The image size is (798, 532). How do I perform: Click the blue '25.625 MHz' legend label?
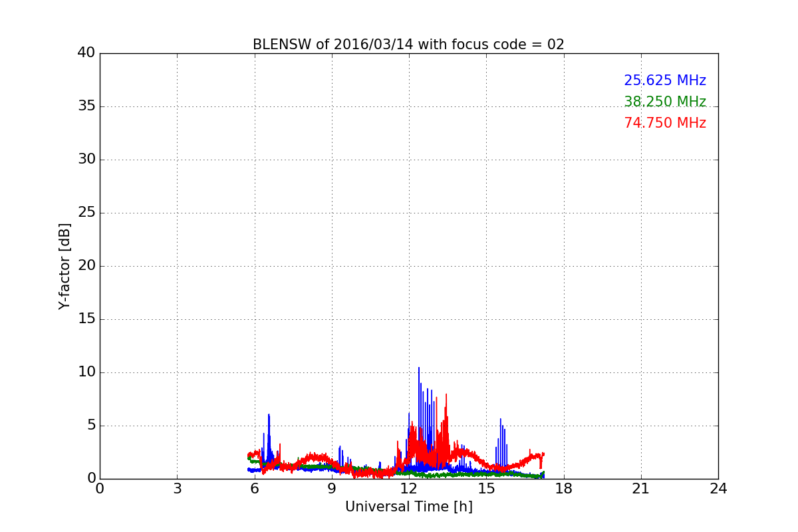pyautogui.click(x=665, y=80)
